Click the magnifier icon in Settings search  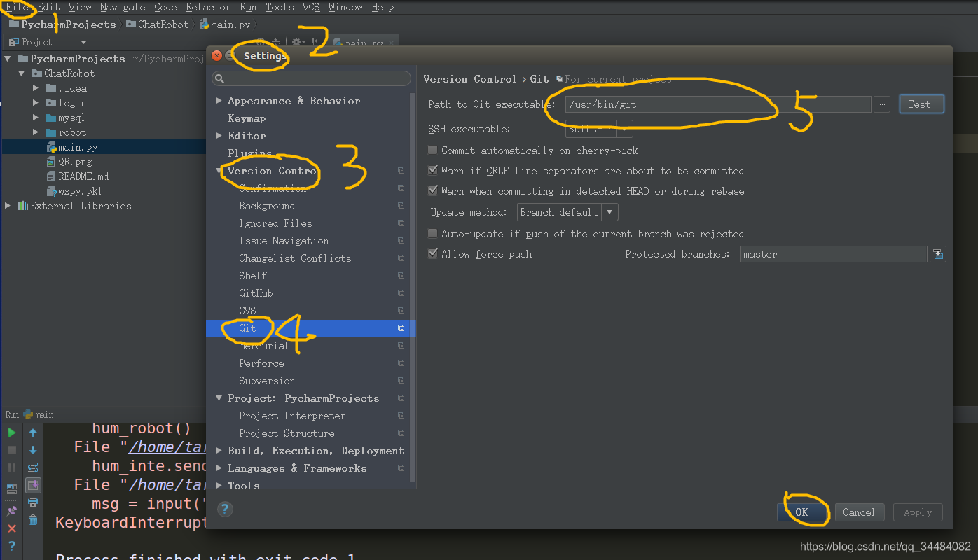click(219, 79)
